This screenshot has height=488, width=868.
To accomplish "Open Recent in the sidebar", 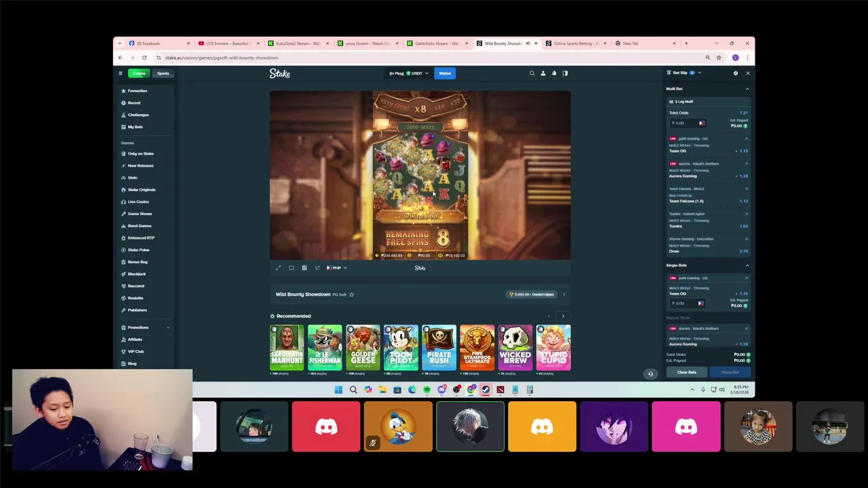I will coord(131,103).
